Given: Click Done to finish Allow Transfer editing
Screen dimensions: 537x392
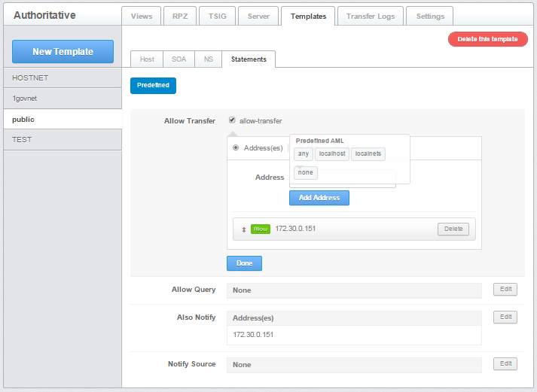Looking at the screenshot, I should pyautogui.click(x=244, y=263).
